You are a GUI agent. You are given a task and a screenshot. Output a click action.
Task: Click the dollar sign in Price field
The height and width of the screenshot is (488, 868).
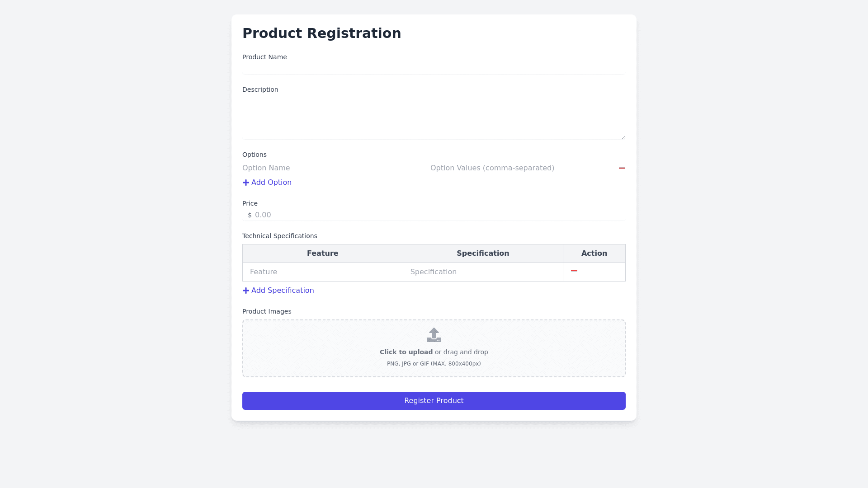coord(250,216)
